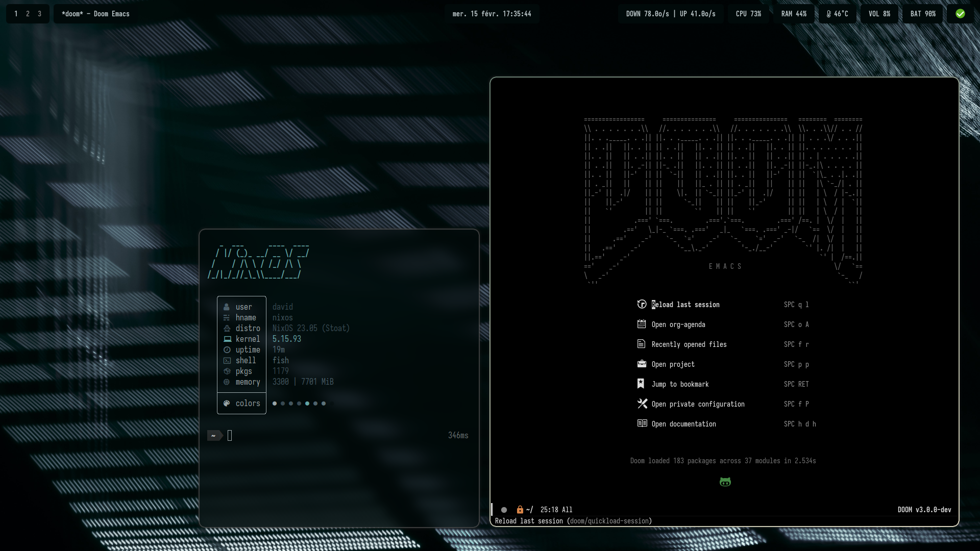Click the reload session history icon

pos(642,304)
